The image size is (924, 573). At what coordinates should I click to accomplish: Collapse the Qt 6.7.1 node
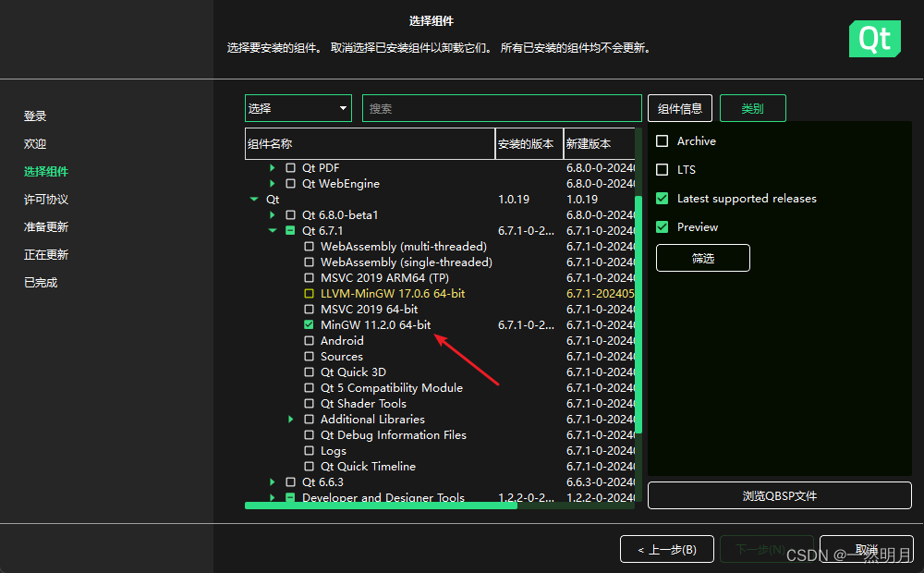(273, 231)
